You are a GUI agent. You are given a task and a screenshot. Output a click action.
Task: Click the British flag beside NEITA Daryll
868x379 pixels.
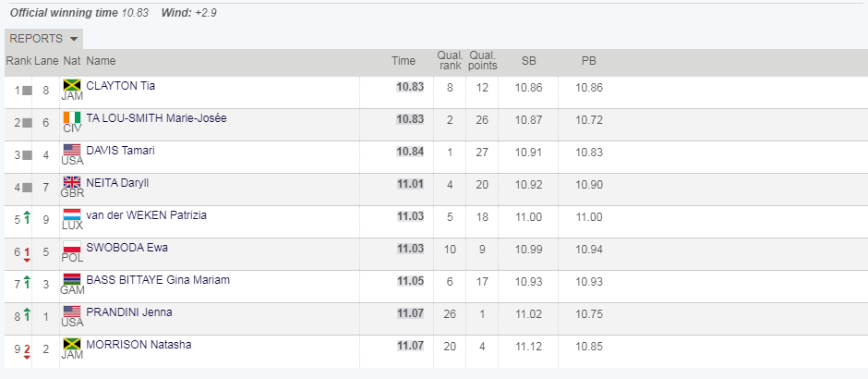[72, 182]
